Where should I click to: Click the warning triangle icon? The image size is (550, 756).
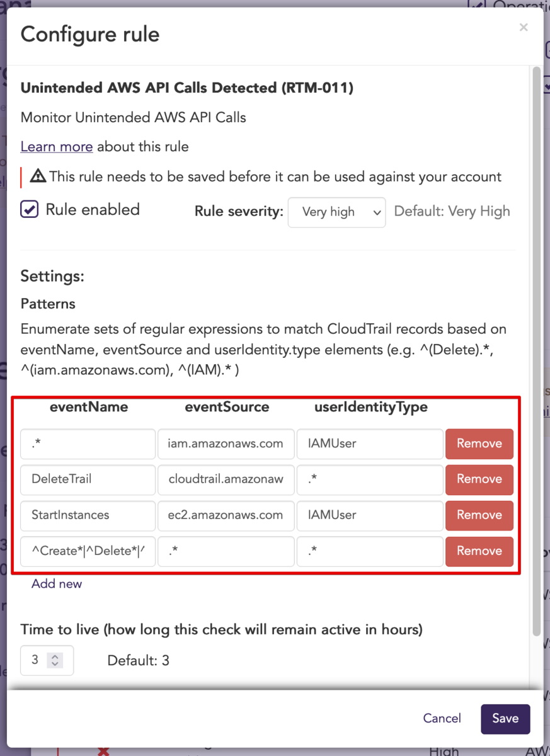click(x=38, y=176)
